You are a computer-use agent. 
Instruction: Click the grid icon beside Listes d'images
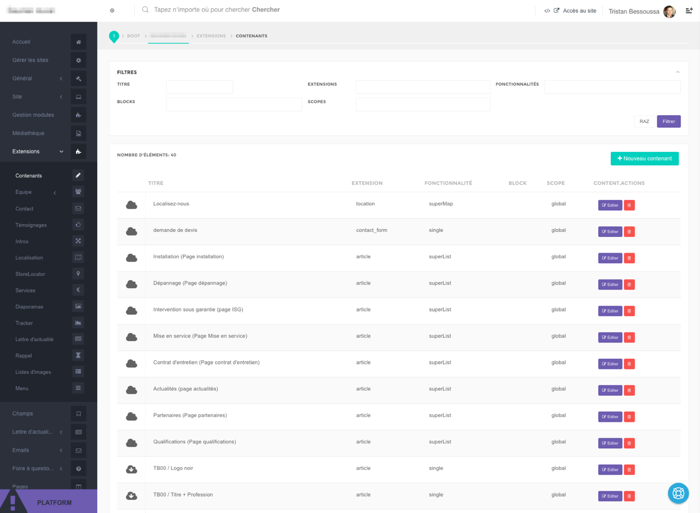(78, 371)
